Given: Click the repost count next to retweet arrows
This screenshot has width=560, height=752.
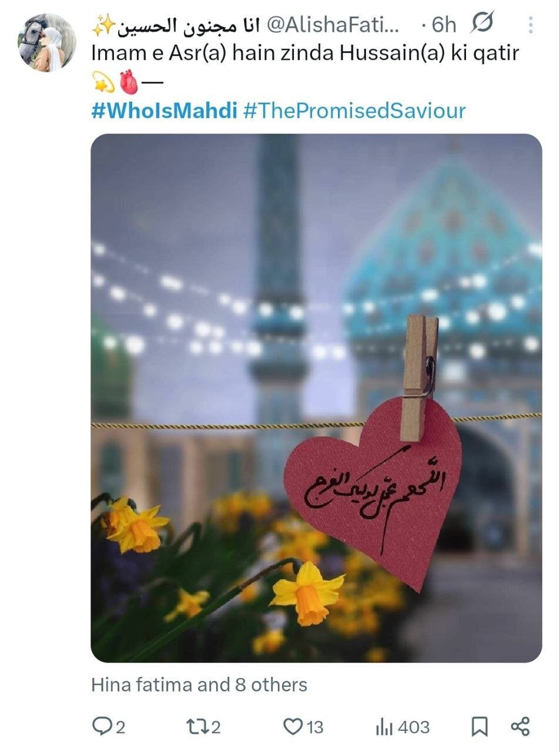Looking at the screenshot, I should (216, 727).
